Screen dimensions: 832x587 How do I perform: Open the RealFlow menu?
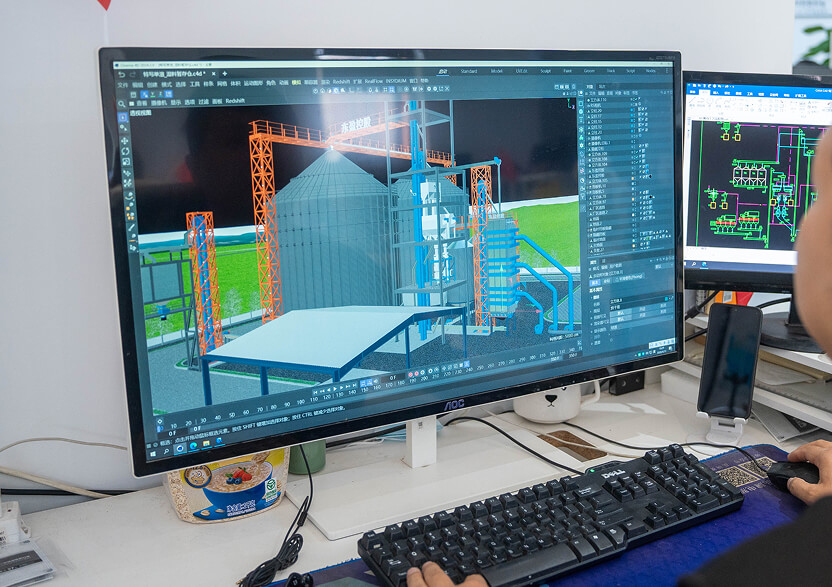coord(374,81)
